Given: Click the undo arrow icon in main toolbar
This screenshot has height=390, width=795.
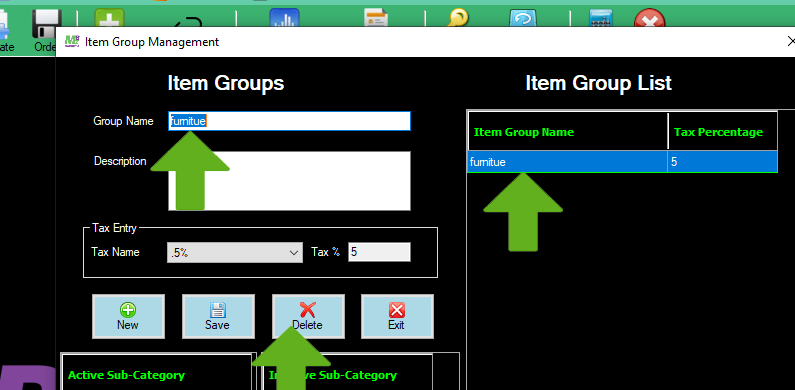Looking at the screenshot, I should coord(189,22).
